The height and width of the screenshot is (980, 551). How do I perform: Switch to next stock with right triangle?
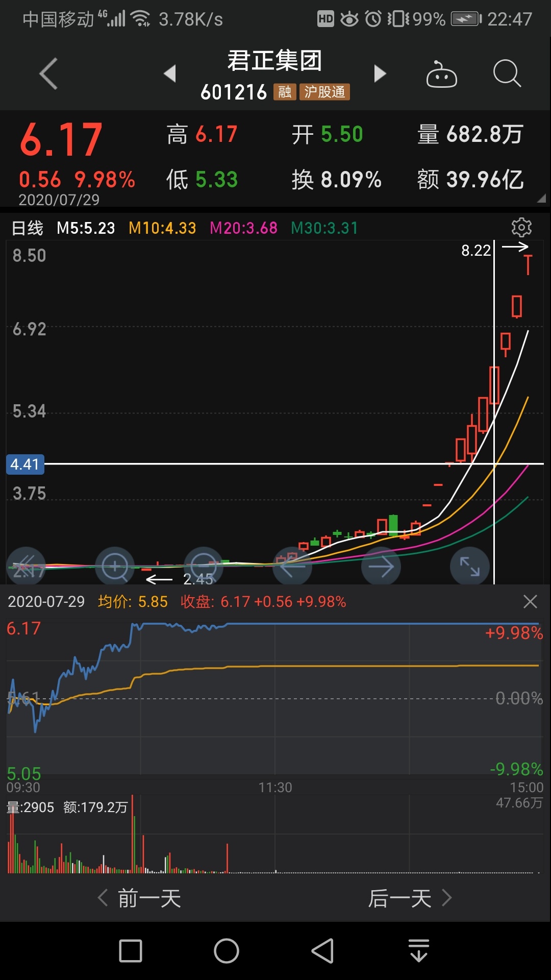click(380, 73)
